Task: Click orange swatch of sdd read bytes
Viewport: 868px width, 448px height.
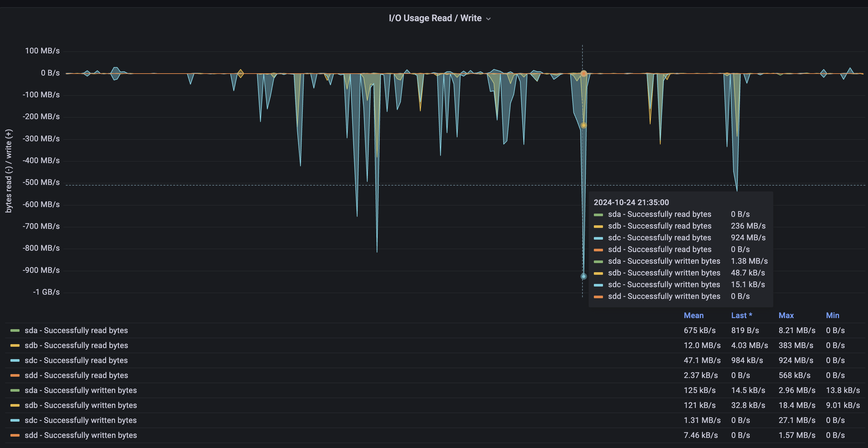Action: pyautogui.click(x=15, y=375)
